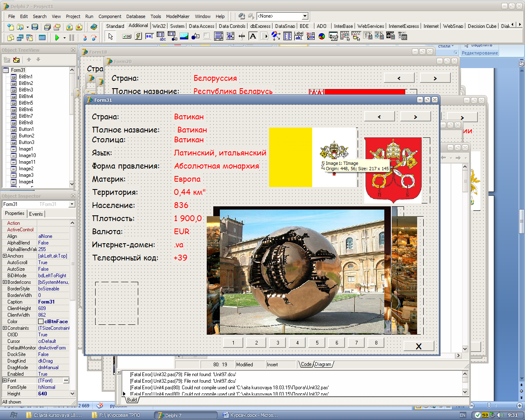Viewport: 525px width, 420px height.
Task: Choose the StaticText 'A' component
Action: [253, 36]
